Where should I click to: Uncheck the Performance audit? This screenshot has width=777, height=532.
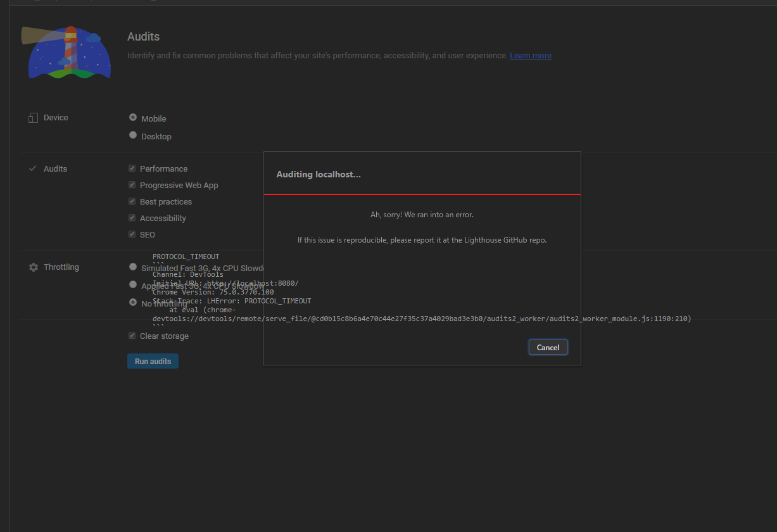tap(132, 167)
